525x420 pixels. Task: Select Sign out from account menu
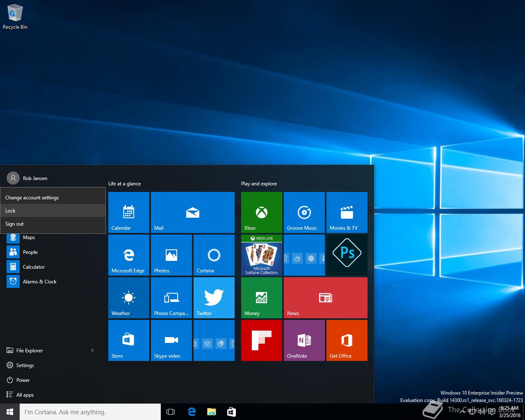click(53, 224)
